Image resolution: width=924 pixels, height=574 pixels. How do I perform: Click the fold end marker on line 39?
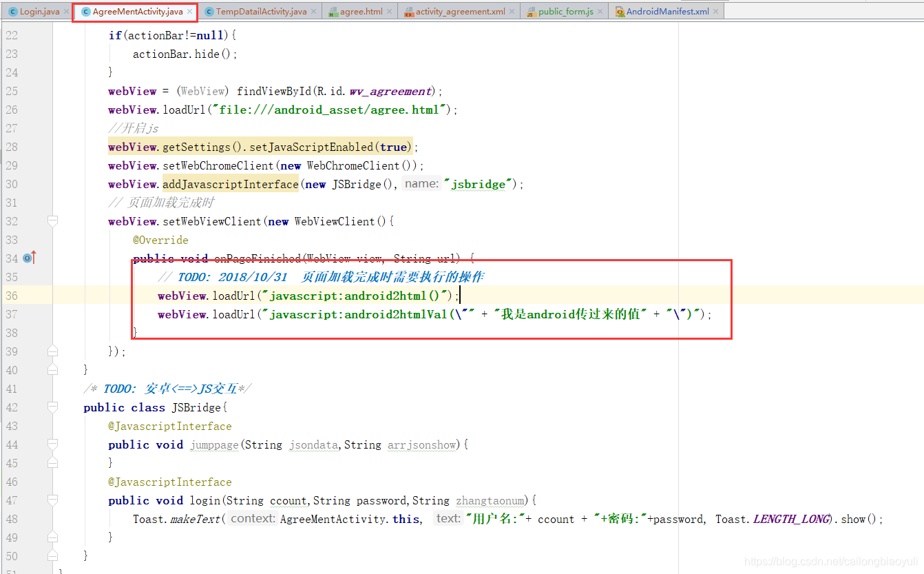[53, 351]
